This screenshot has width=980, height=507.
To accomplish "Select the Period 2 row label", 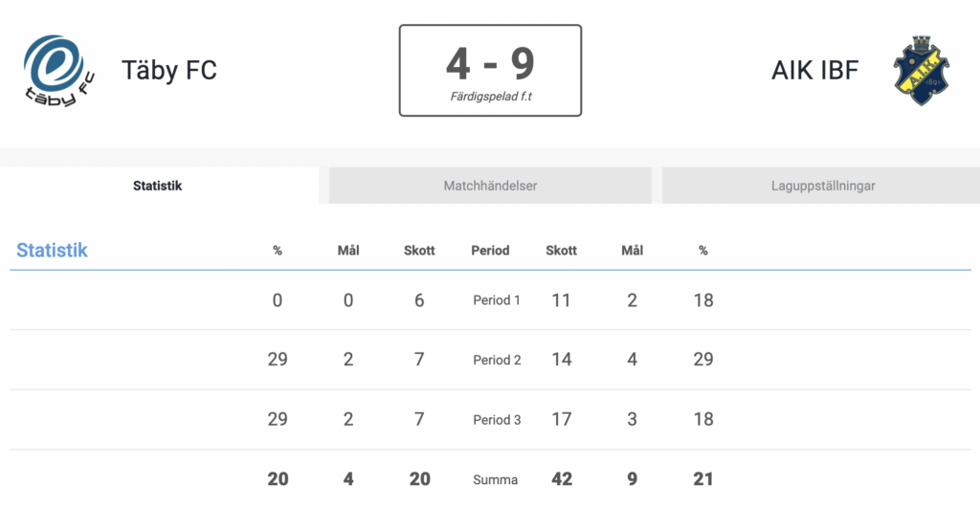I will coord(497,361).
